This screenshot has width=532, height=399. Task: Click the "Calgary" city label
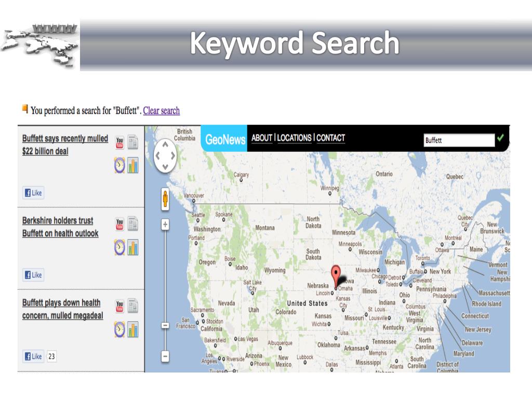[241, 175]
